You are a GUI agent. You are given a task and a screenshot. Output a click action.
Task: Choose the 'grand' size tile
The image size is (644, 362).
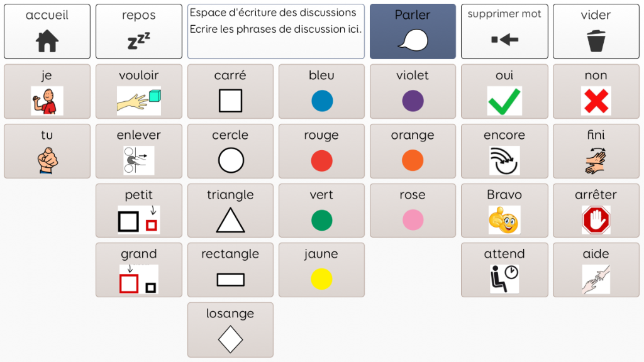point(139,270)
